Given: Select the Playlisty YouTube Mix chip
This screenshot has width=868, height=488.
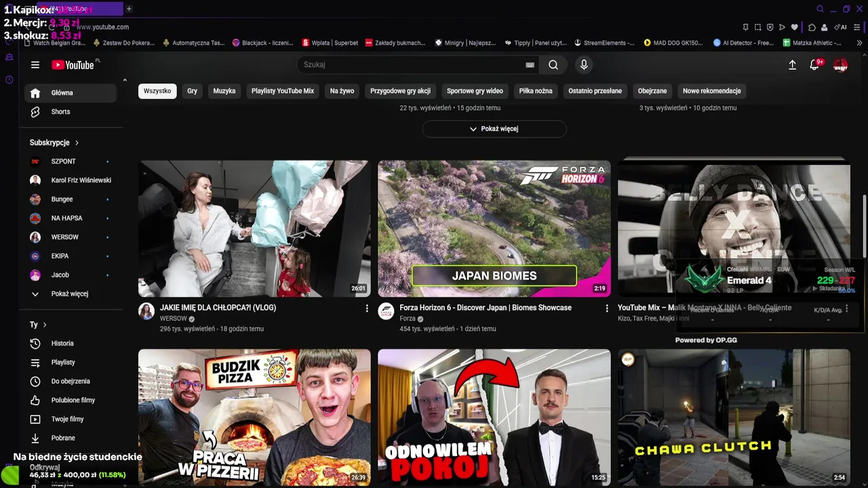Looking at the screenshot, I should (283, 91).
